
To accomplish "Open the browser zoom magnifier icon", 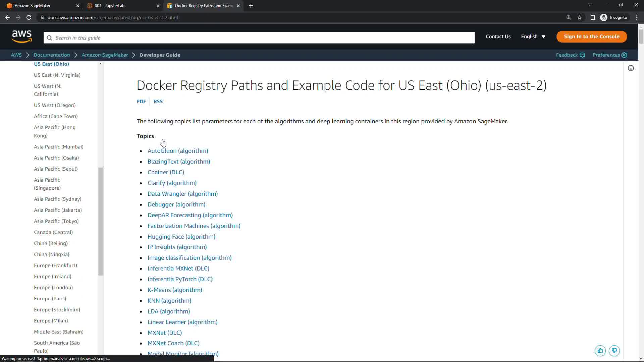I will tap(569, 17).
